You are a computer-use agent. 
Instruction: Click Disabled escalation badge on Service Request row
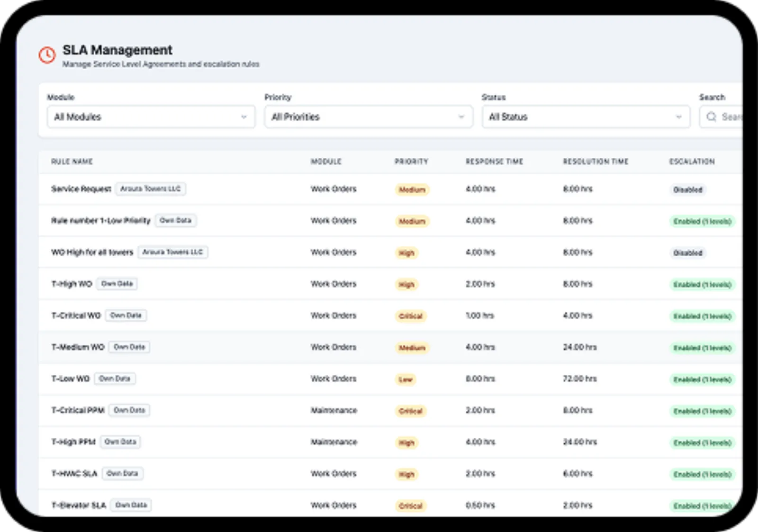point(688,190)
